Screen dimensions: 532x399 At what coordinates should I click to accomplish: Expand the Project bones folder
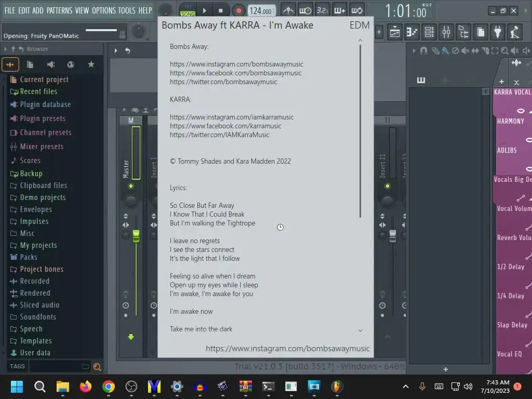point(37,269)
